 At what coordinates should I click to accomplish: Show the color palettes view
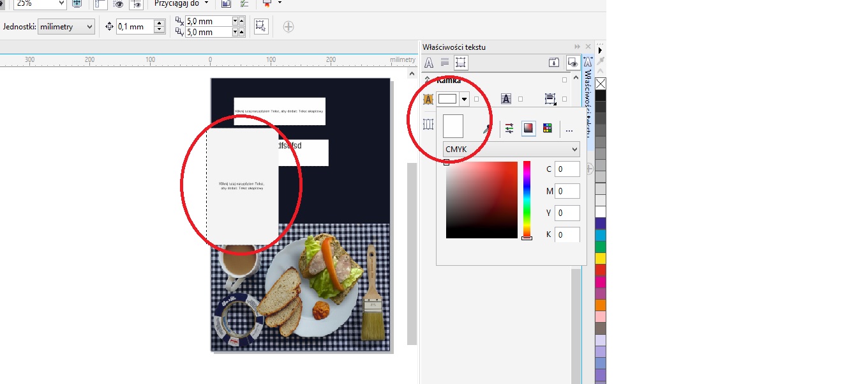(547, 128)
